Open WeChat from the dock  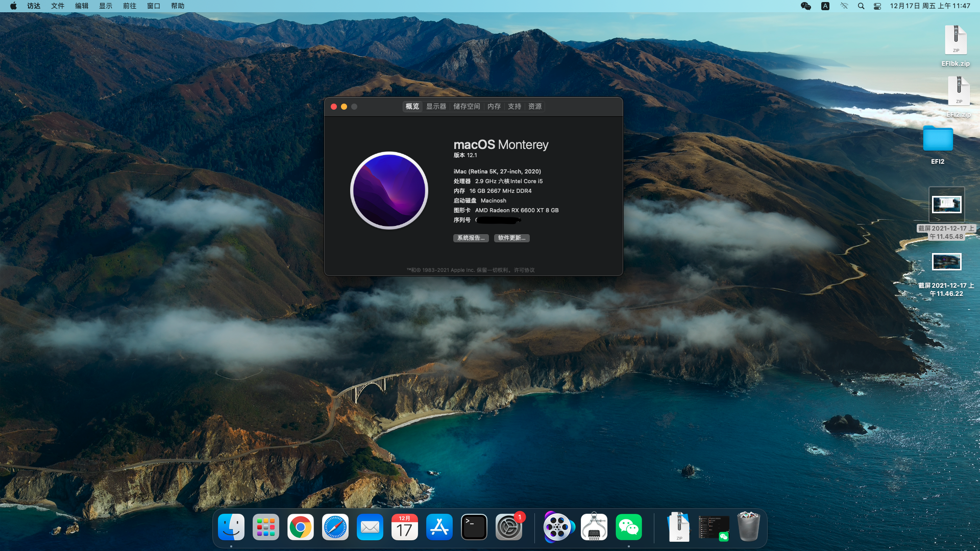(628, 528)
